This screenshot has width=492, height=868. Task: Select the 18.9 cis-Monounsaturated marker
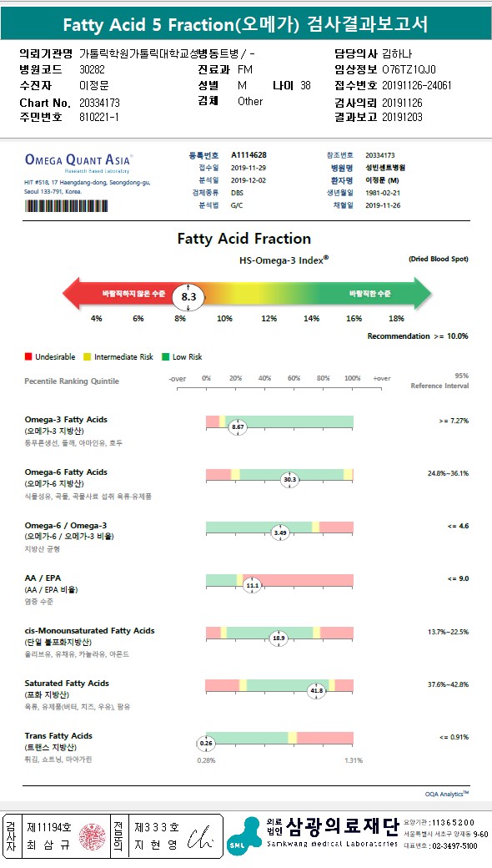click(279, 638)
